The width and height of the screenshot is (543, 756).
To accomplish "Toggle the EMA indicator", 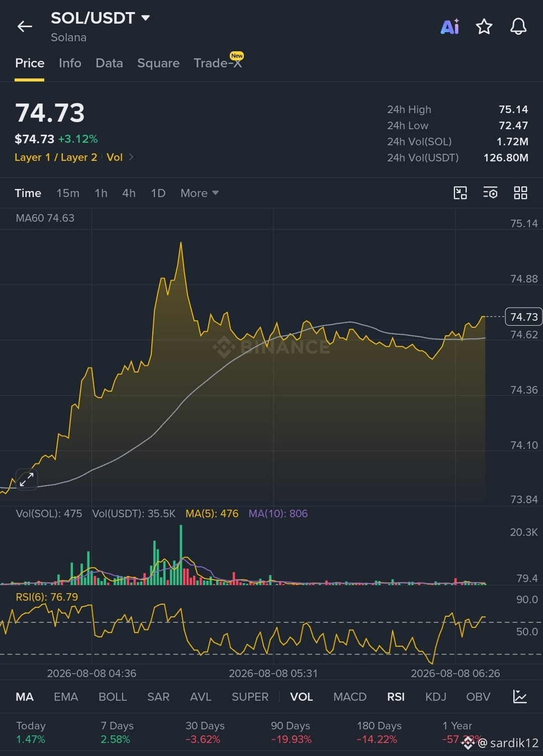I will click(x=66, y=697).
